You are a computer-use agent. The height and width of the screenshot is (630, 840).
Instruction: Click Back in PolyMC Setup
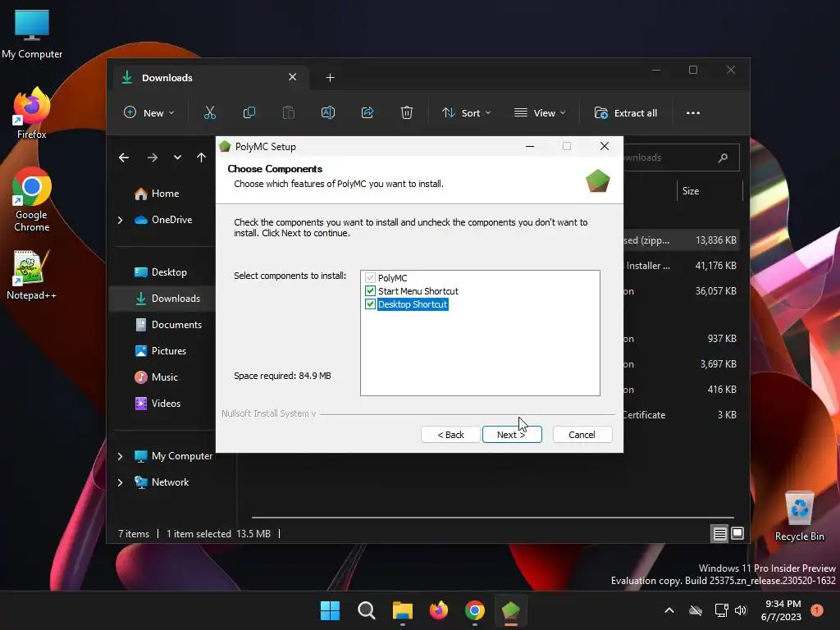click(x=450, y=435)
